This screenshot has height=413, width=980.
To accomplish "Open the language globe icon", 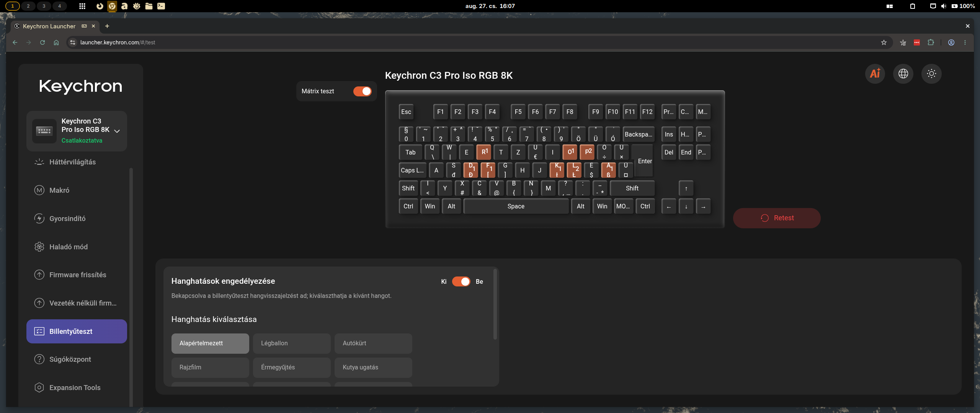I will pyautogui.click(x=903, y=73).
